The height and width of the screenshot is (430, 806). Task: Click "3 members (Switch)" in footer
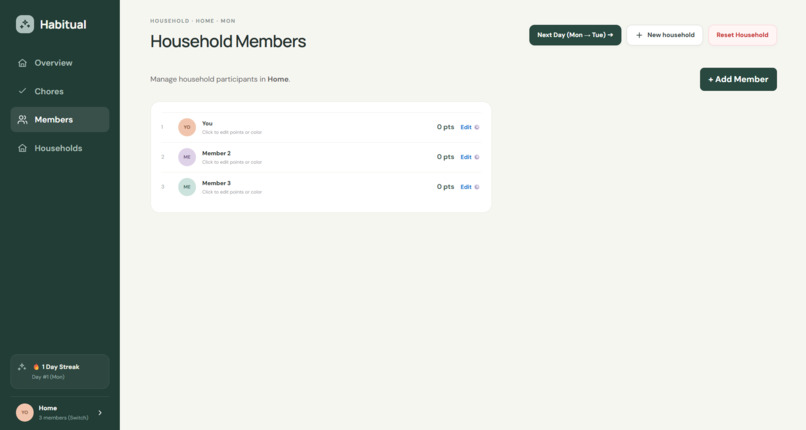(63, 418)
